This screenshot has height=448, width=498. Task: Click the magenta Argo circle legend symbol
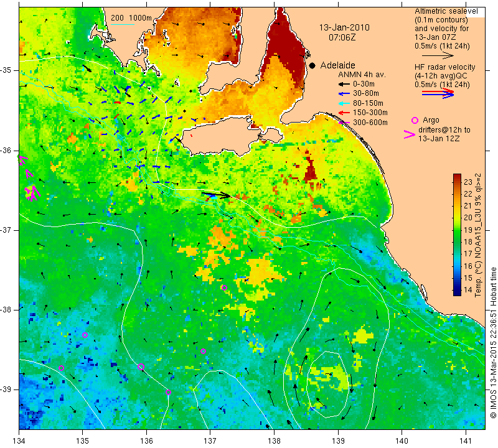pyautogui.click(x=415, y=120)
